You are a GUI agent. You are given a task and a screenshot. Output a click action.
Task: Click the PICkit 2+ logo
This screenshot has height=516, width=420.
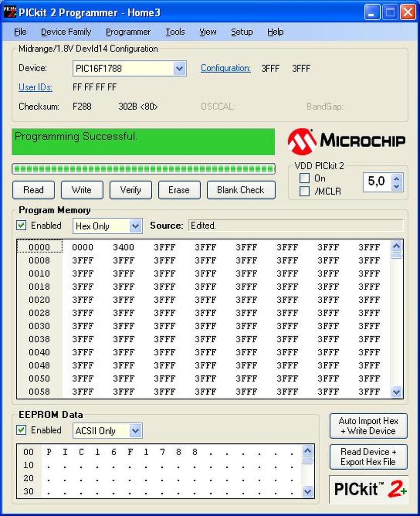369,489
